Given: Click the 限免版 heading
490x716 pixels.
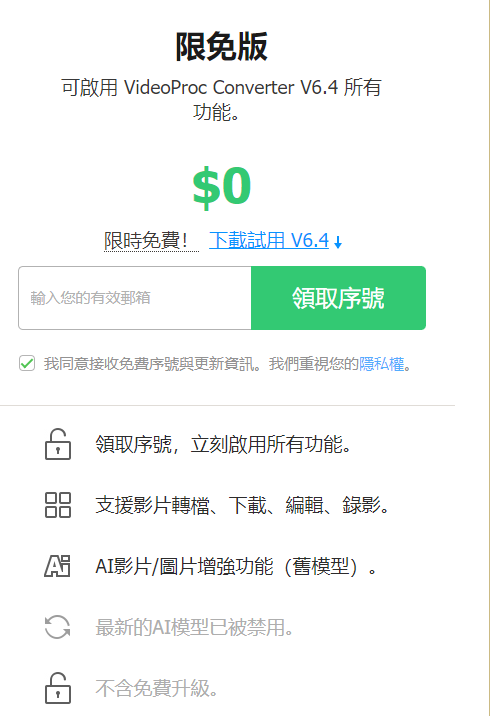Looking at the screenshot, I should 222,47.
